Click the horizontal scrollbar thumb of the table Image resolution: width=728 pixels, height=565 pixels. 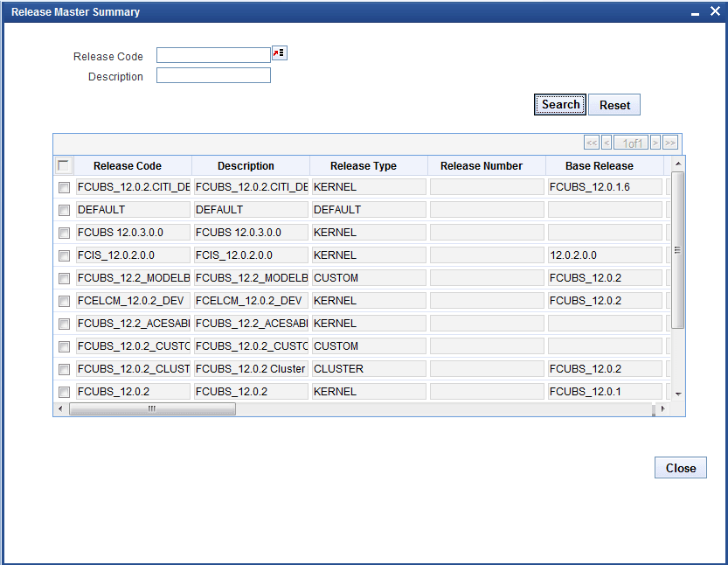(152, 409)
